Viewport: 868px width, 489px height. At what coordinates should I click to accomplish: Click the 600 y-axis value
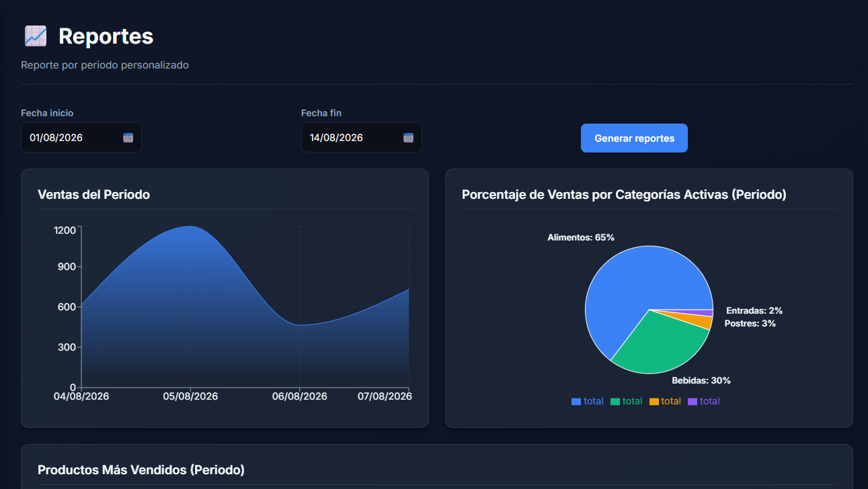68,307
